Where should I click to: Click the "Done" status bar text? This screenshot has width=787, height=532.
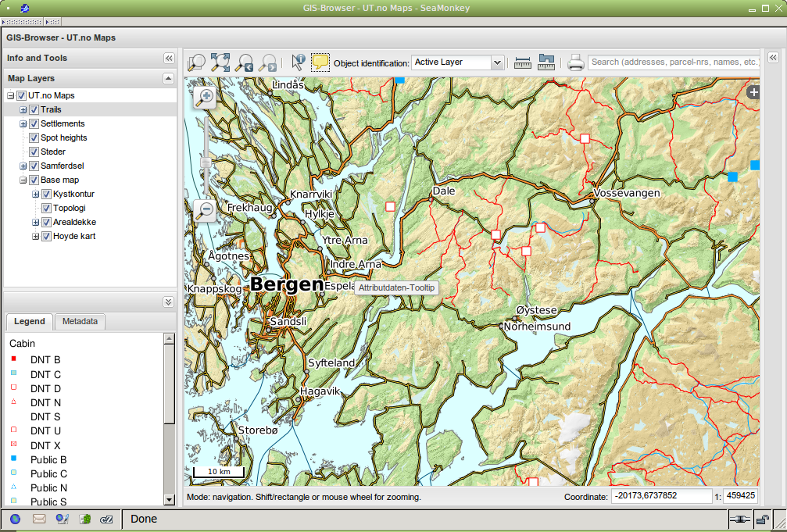pyautogui.click(x=144, y=519)
